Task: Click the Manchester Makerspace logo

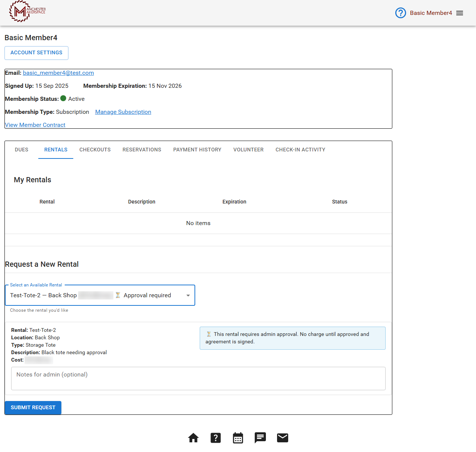Action: pos(27,11)
